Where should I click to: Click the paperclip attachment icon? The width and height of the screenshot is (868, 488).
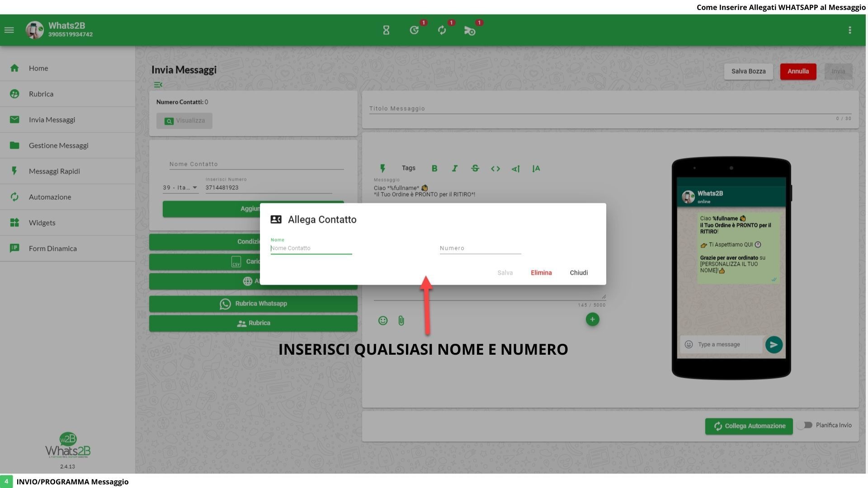tap(401, 321)
